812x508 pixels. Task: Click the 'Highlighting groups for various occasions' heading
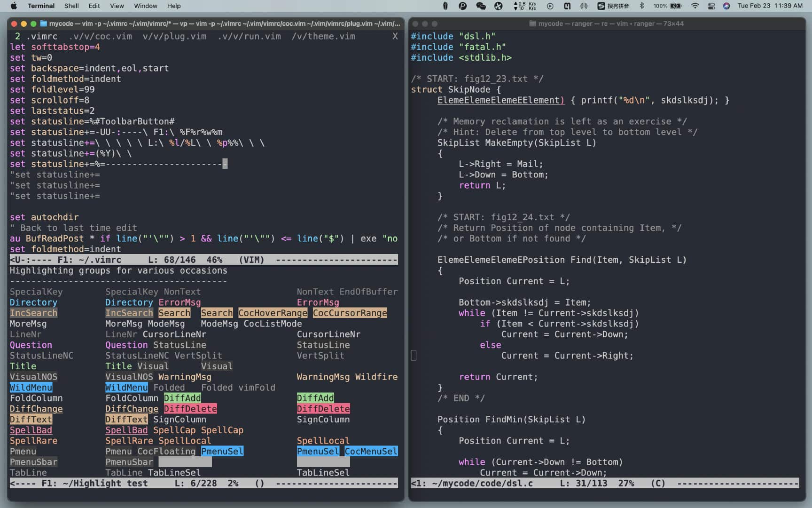118,270
